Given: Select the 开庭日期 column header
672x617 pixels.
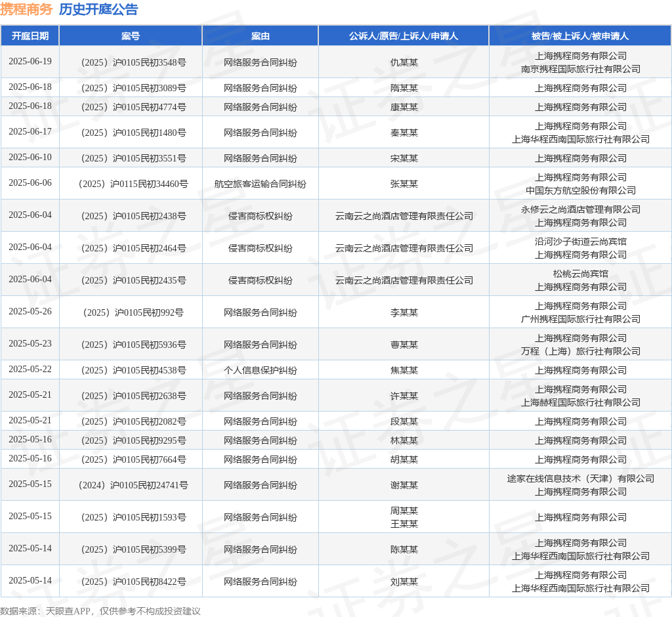Looking at the screenshot, I should point(30,36).
